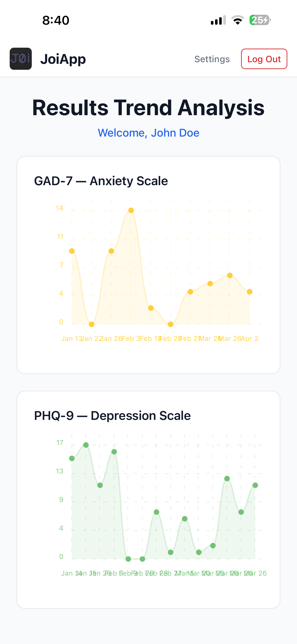Screen dimensions: 297x644
Task: Tap the battery status icon
Action: pos(260,20)
